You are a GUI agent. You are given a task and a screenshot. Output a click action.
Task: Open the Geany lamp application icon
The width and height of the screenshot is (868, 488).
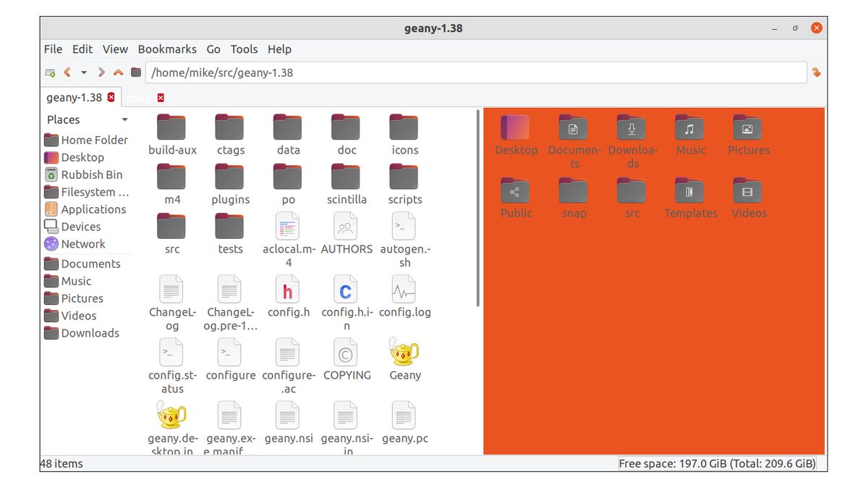point(404,355)
